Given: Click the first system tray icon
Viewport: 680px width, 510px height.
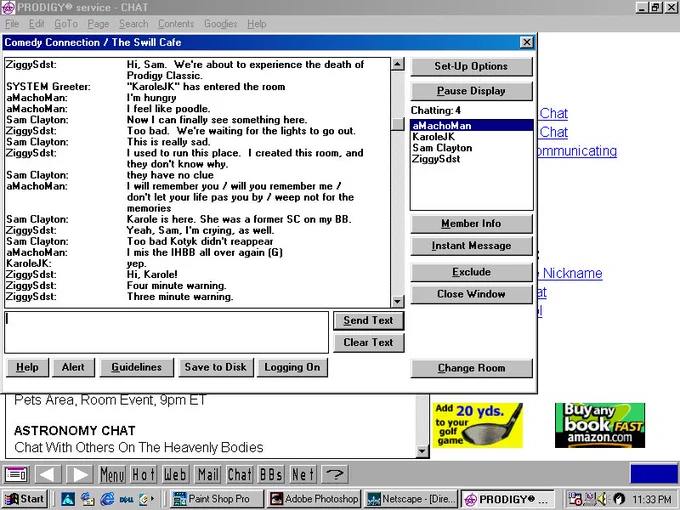Looking at the screenshot, I should point(575,499).
